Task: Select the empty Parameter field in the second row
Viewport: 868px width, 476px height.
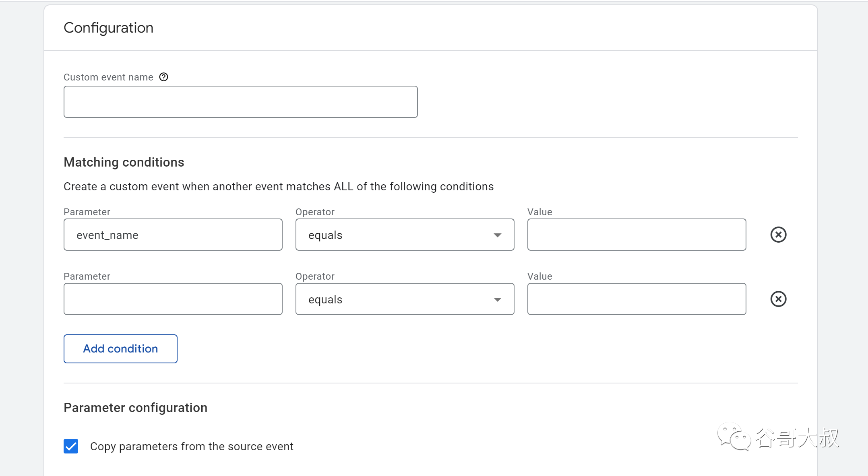Action: [173, 299]
